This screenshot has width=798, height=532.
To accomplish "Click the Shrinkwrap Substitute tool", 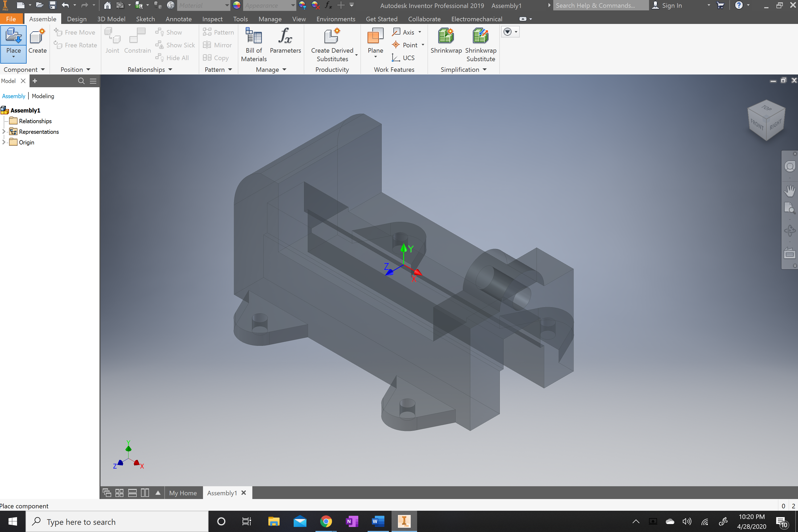I will (480, 45).
